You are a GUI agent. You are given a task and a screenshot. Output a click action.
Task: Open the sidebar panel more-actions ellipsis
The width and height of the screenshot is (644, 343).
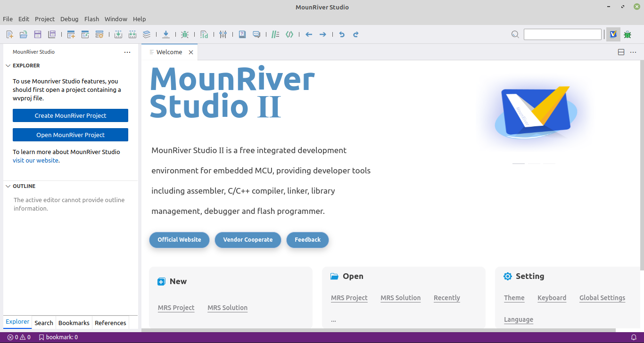(x=127, y=52)
